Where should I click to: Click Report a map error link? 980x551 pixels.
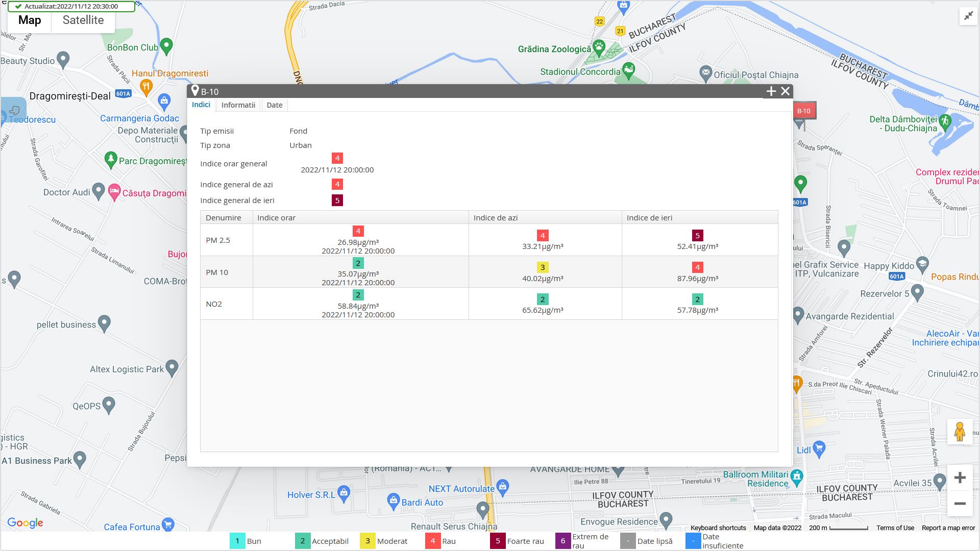point(948,528)
